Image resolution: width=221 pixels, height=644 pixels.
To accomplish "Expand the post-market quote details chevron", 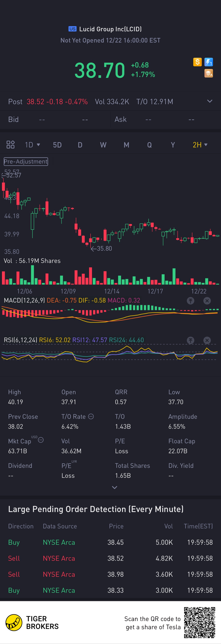I will click(x=210, y=101).
